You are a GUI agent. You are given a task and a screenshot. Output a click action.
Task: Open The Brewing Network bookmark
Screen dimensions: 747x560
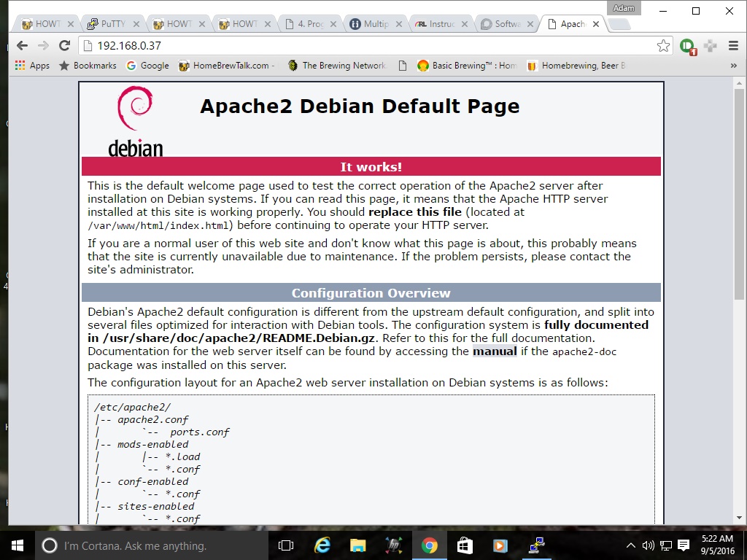coord(337,66)
